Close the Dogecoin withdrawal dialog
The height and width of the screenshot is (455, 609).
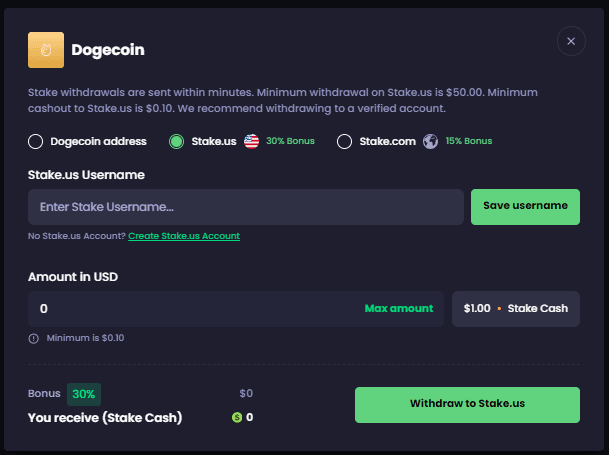point(571,41)
